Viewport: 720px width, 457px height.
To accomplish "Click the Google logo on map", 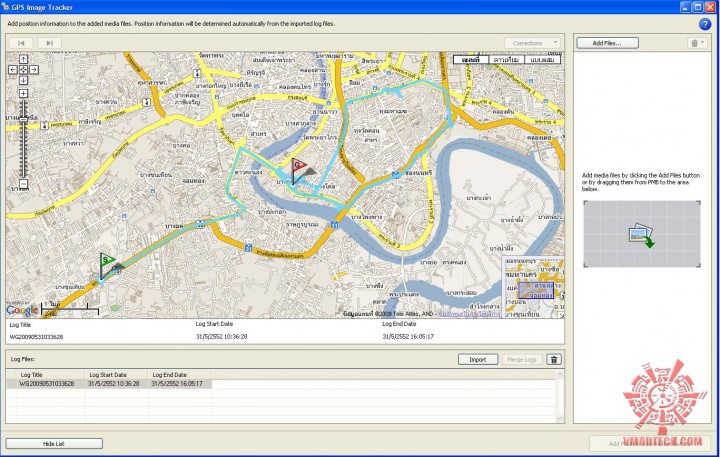I will [x=22, y=310].
